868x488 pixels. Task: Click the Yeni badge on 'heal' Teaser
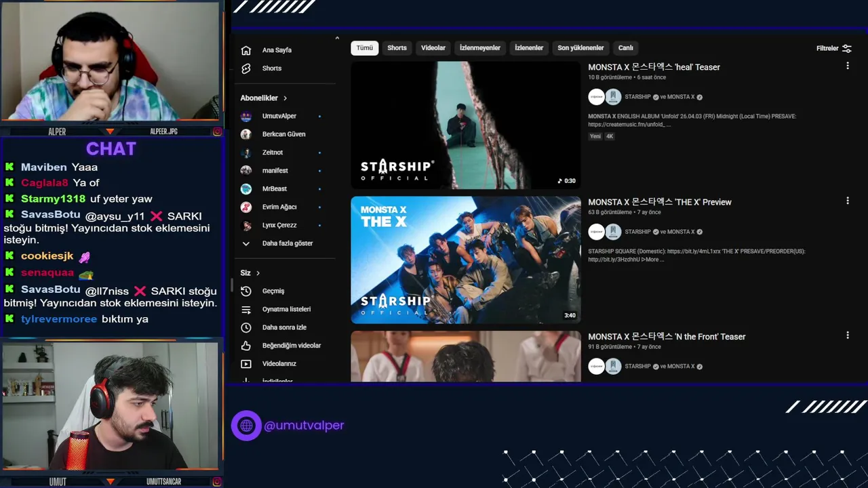(x=595, y=136)
